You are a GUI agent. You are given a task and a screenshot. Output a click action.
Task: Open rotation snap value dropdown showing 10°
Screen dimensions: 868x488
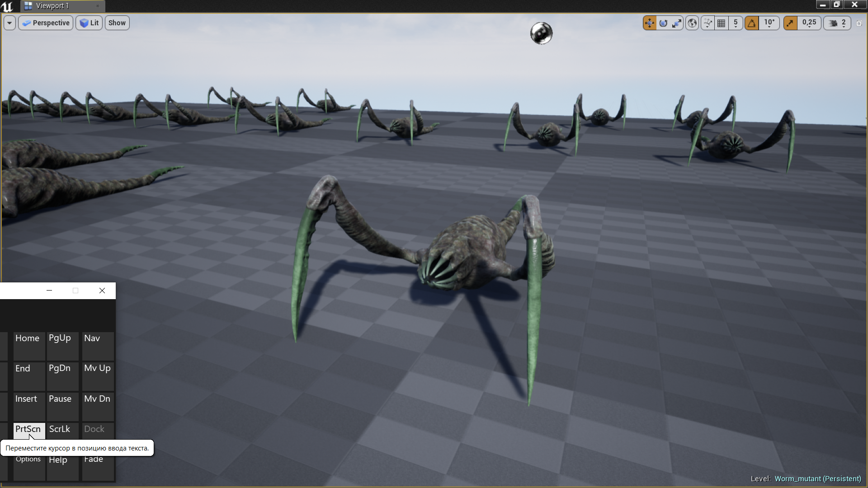769,23
